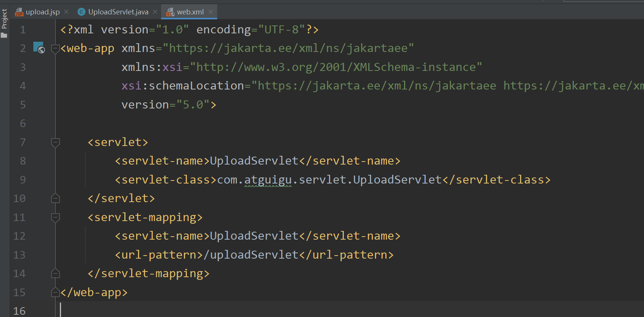The width and height of the screenshot is (644, 317).
Task: Click the web descriptor gutter icon on line 2
Action: (39, 47)
